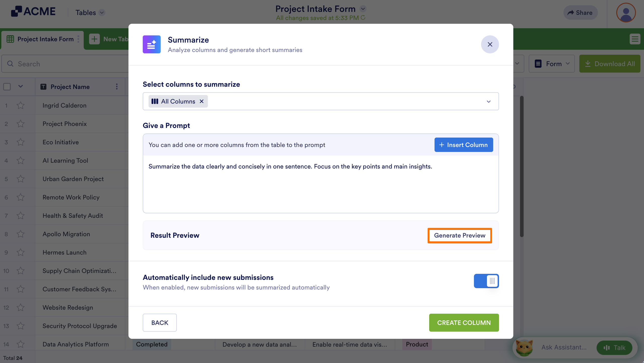Check the select-all rows checkbox

coord(7,87)
